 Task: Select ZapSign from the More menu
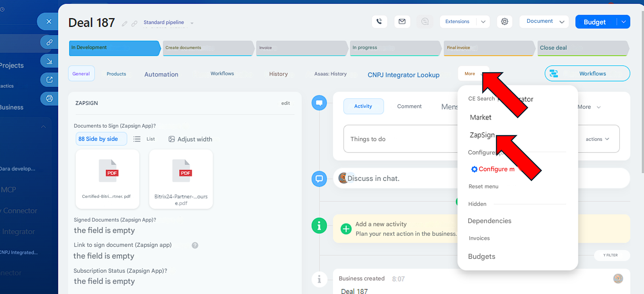[482, 135]
